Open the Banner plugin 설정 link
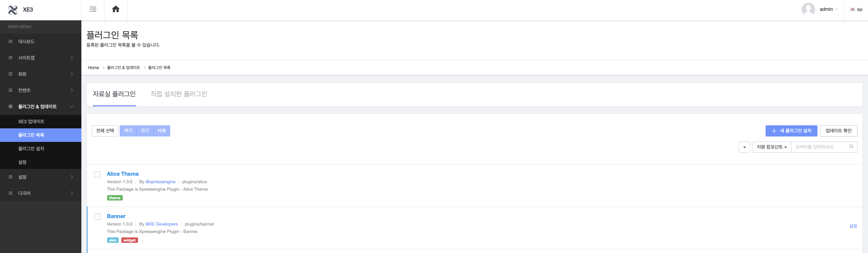Image resolution: width=868 pixels, height=253 pixels. pos(853,226)
